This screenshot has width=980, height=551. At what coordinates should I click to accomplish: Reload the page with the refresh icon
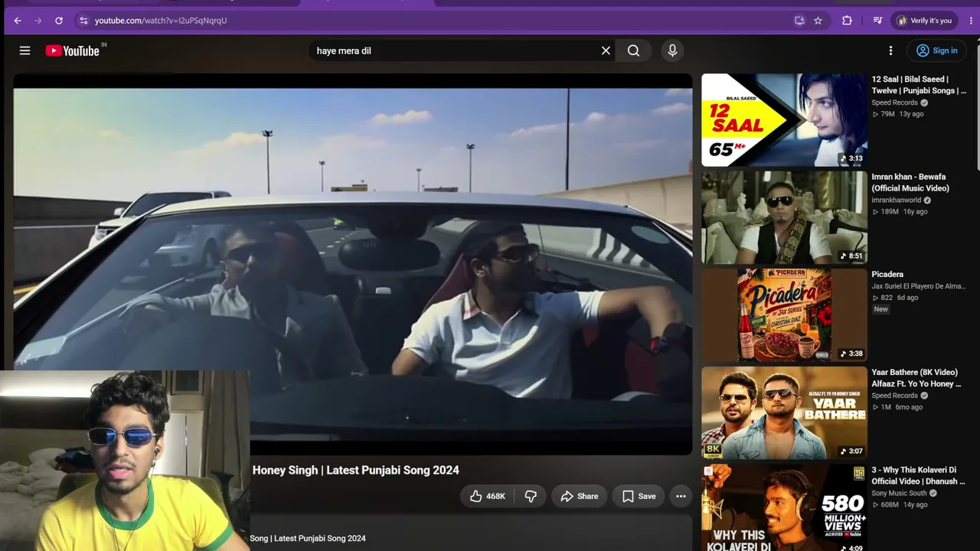tap(59, 21)
